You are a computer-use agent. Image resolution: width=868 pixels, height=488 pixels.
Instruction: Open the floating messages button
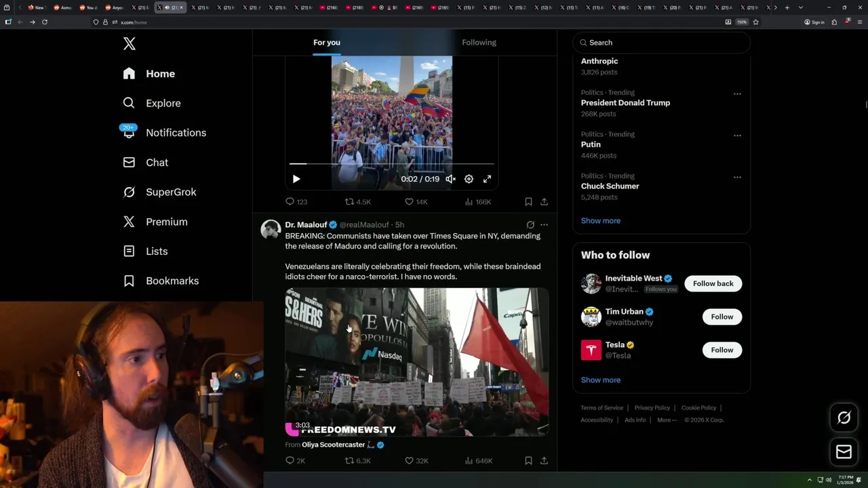pos(844,451)
